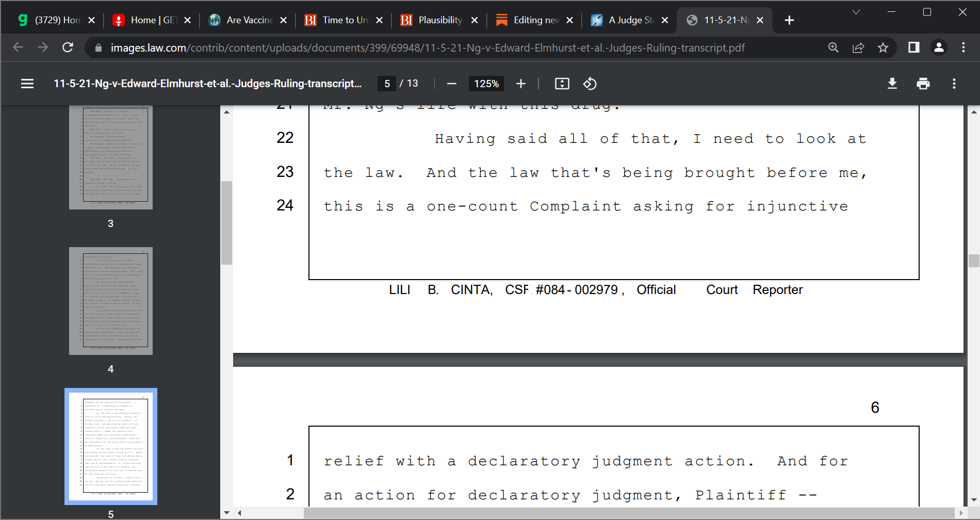Close the A Judge St tab
The height and width of the screenshot is (520, 980).
click(x=665, y=20)
